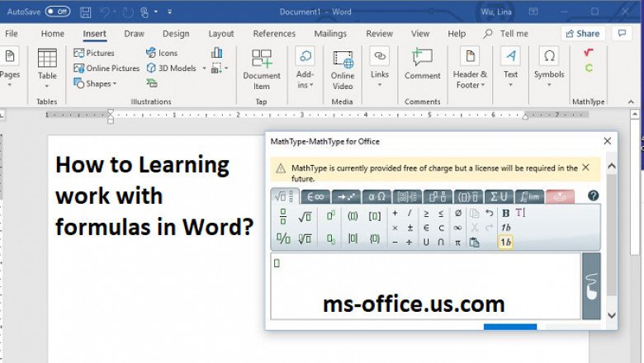Insert the empty set symbol
Viewport: 644px width, 363px height.
458,213
